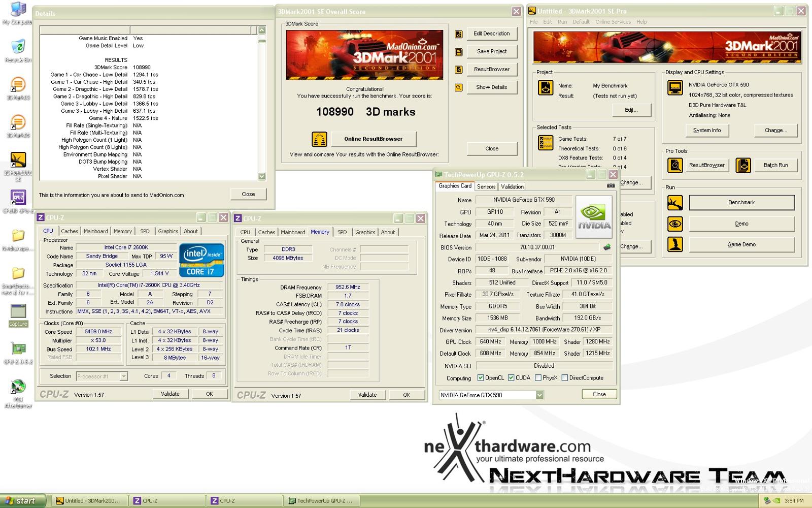Click the Details list scroll-up arrow
This screenshot has width=812, height=508.
click(262, 30)
